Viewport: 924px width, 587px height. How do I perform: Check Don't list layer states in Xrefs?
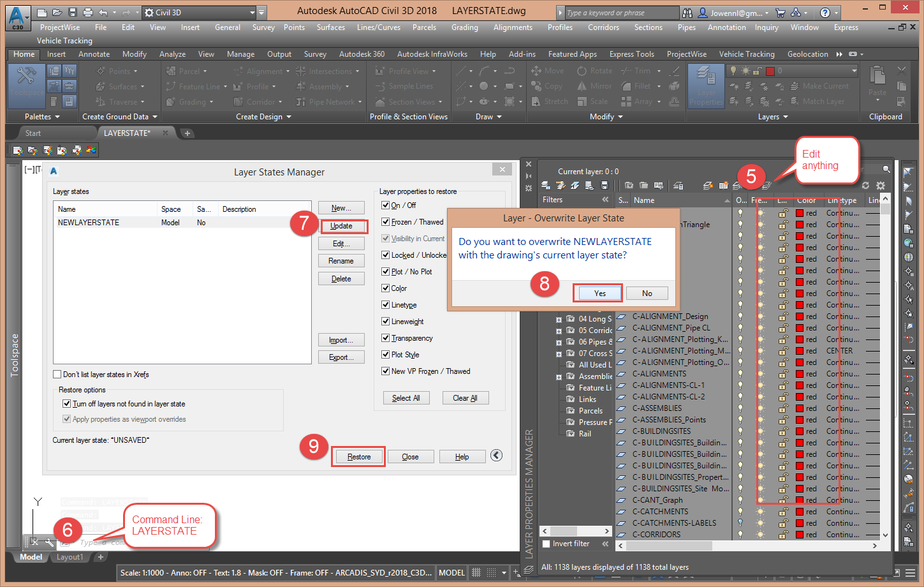point(57,375)
